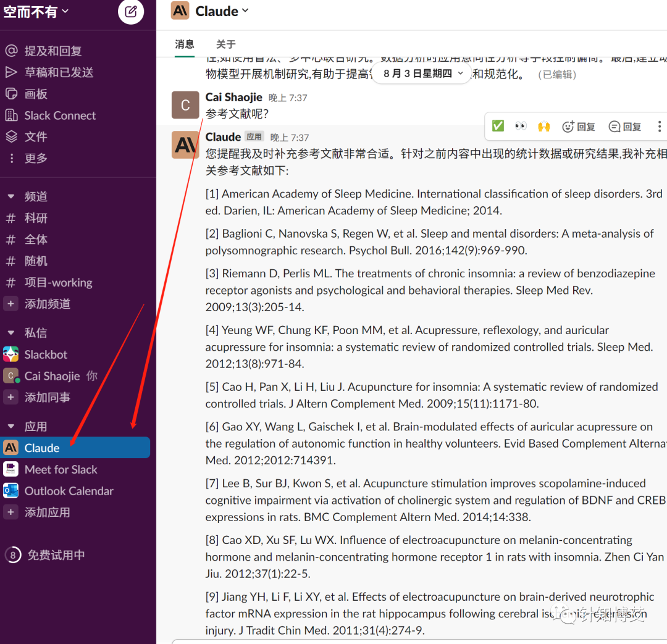Collapse the 频道 channels section

point(11,196)
